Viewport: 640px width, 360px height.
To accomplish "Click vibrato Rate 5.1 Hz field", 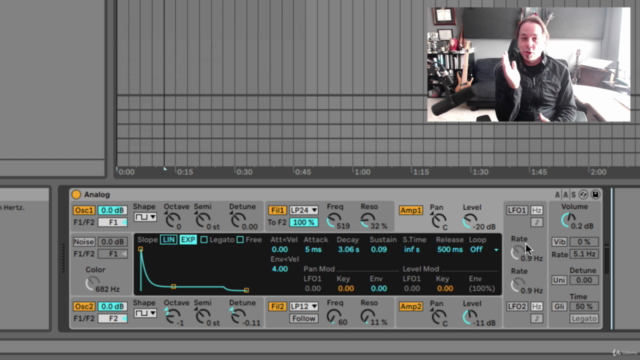I will tap(584, 254).
